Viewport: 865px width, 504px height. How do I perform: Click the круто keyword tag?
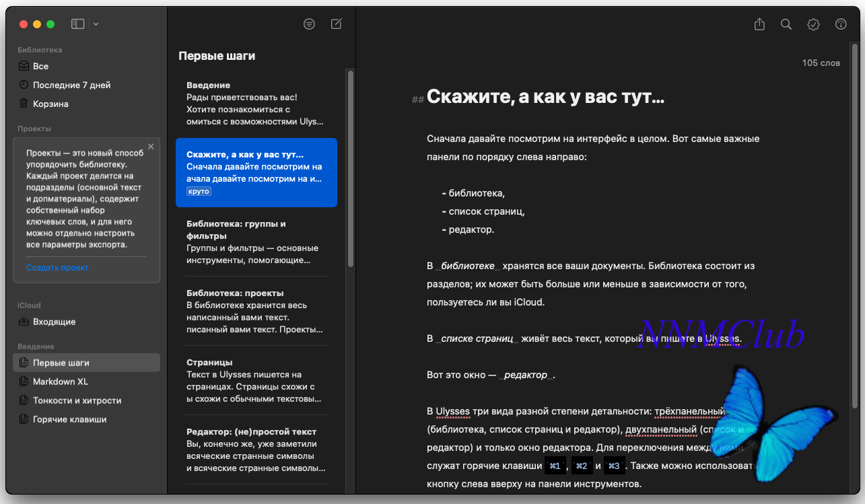pyautogui.click(x=199, y=191)
